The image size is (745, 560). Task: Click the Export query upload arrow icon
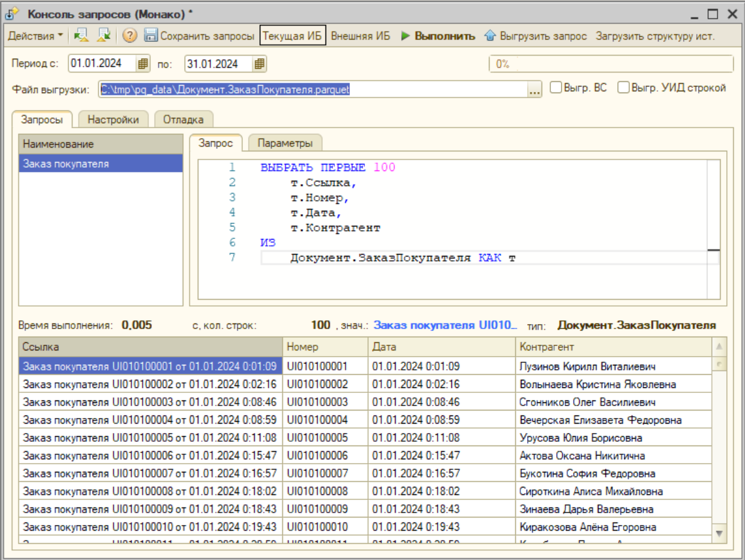[490, 36]
